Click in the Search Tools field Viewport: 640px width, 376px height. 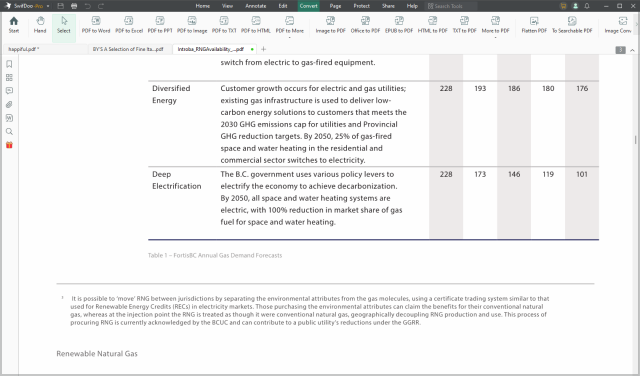click(x=451, y=6)
